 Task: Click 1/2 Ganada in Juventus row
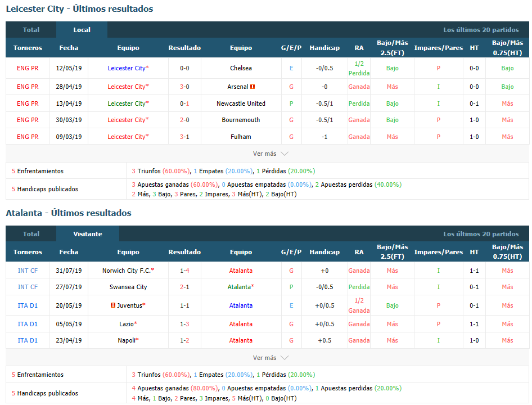point(359,305)
